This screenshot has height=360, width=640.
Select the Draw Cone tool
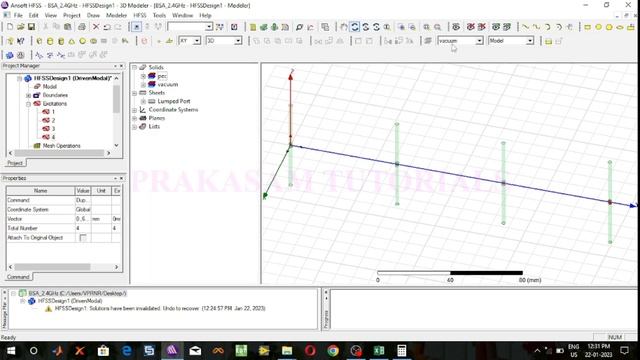point(71,41)
